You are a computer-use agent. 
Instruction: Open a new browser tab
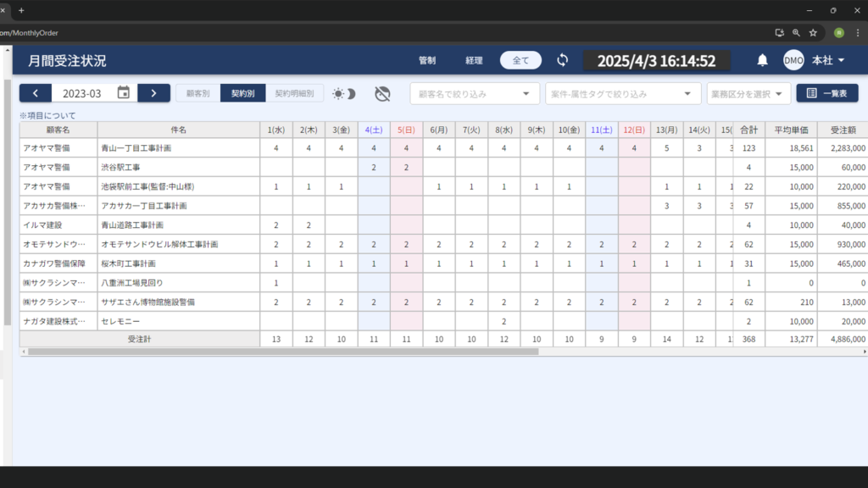coord(21,10)
